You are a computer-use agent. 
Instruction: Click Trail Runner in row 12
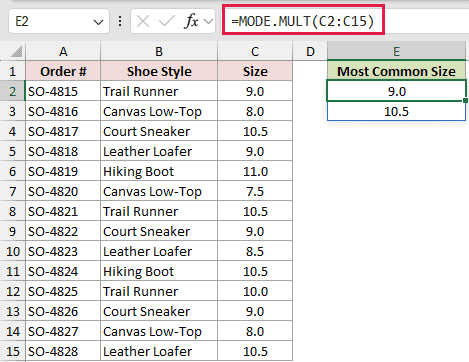(x=159, y=291)
